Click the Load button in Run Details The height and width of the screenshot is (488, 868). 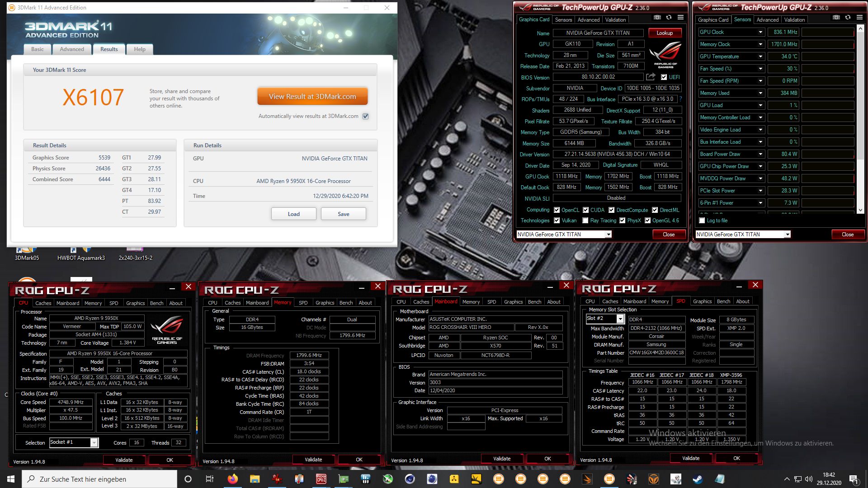[294, 214]
